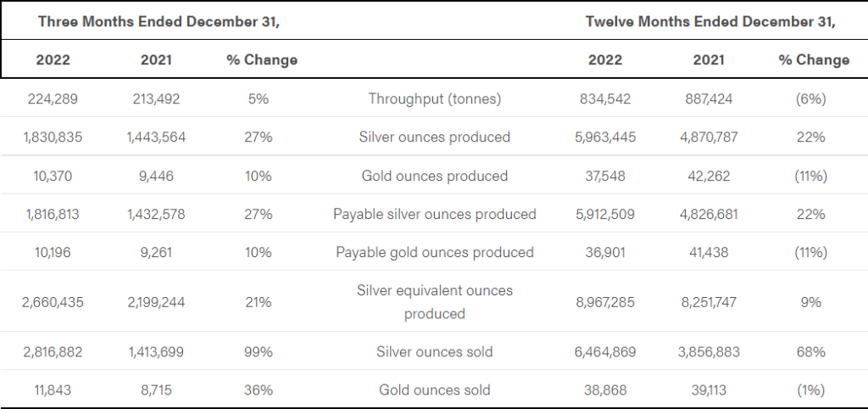
Task: Click the 99% change value
Action: click(x=259, y=351)
